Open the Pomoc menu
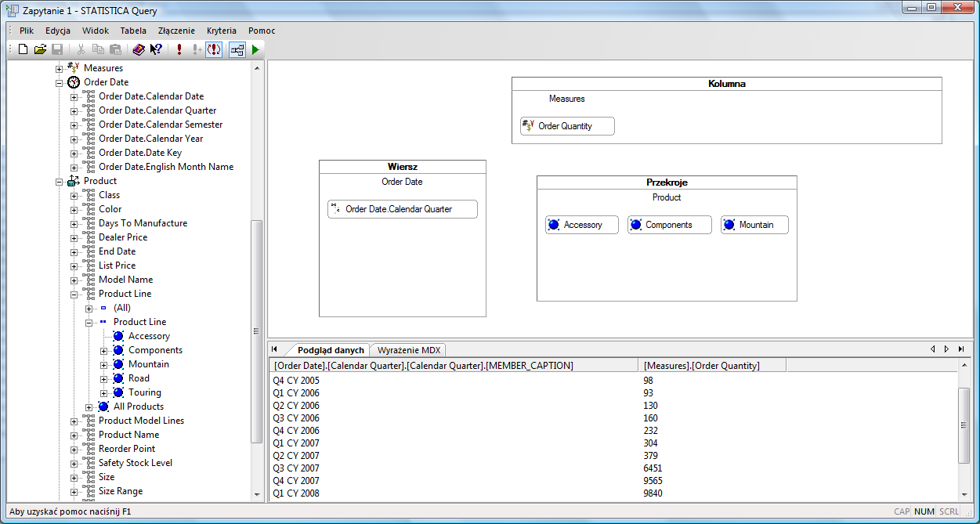 [x=262, y=31]
